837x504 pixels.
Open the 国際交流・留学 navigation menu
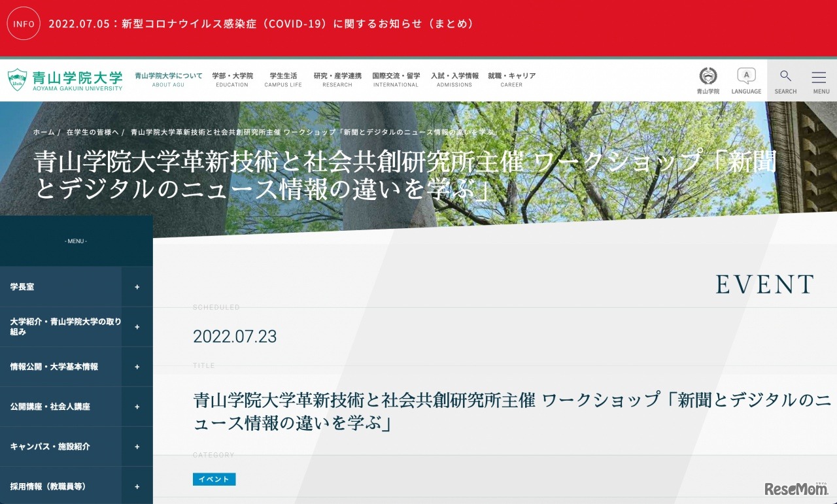coord(396,78)
